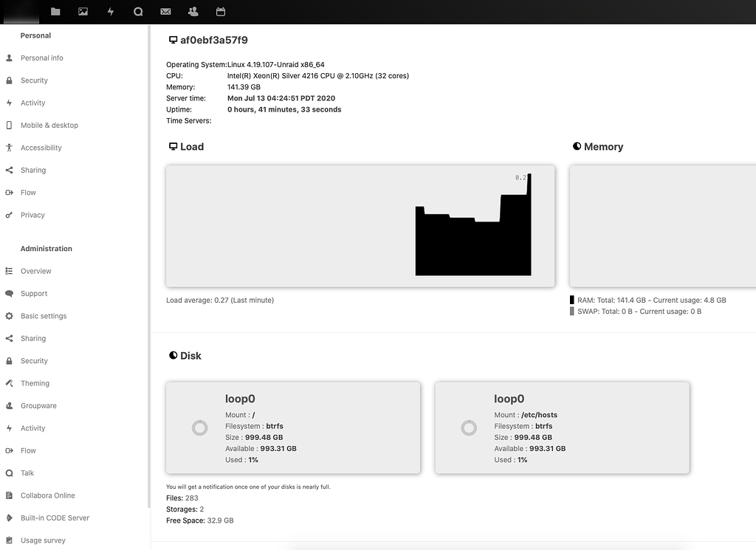
Task: Open the search magnifier icon
Action: coord(137,11)
